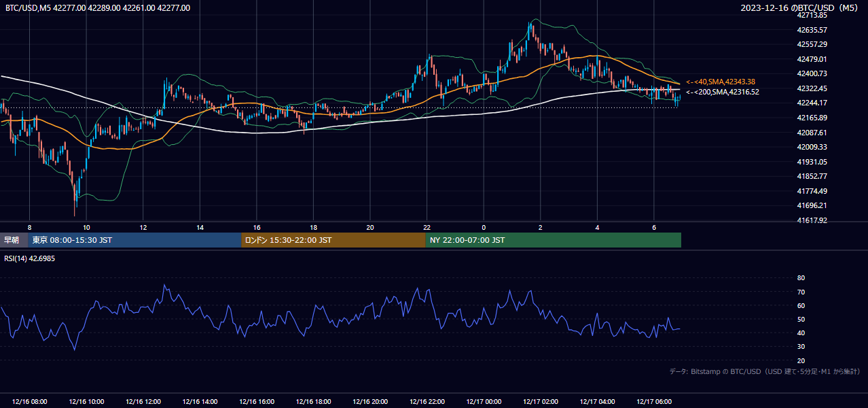Screen dimensions: 868x408
Task: Click the 12/16 12:00 time label
Action: tap(143, 402)
